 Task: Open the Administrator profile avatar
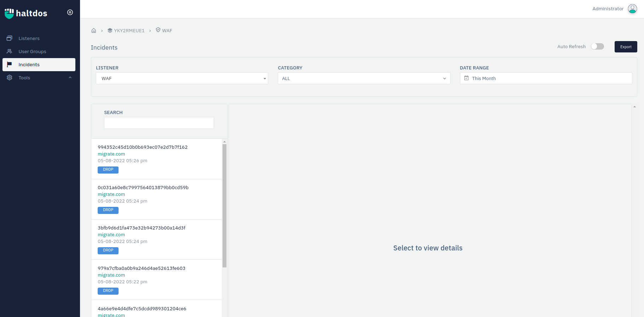(x=632, y=9)
